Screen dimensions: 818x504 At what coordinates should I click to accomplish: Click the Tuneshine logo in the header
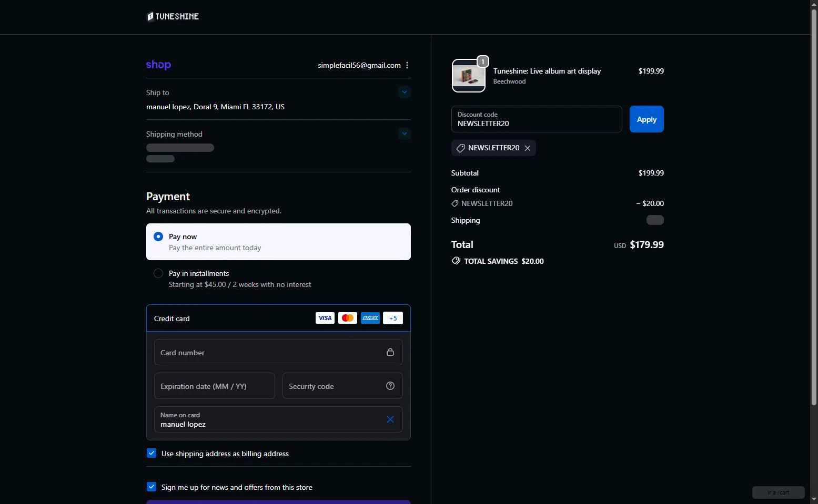pos(173,16)
